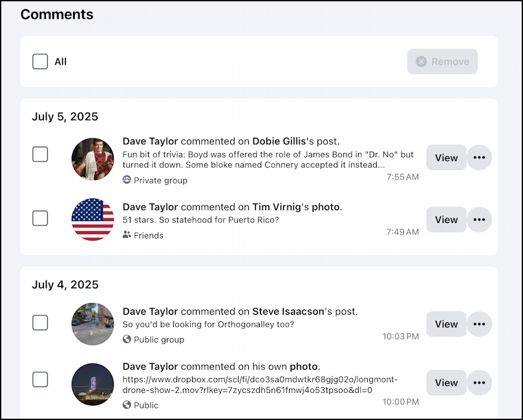This screenshot has height=420, width=523.
Task: Expand options menu for the Steve Isaacson comment
Action: coord(480,324)
